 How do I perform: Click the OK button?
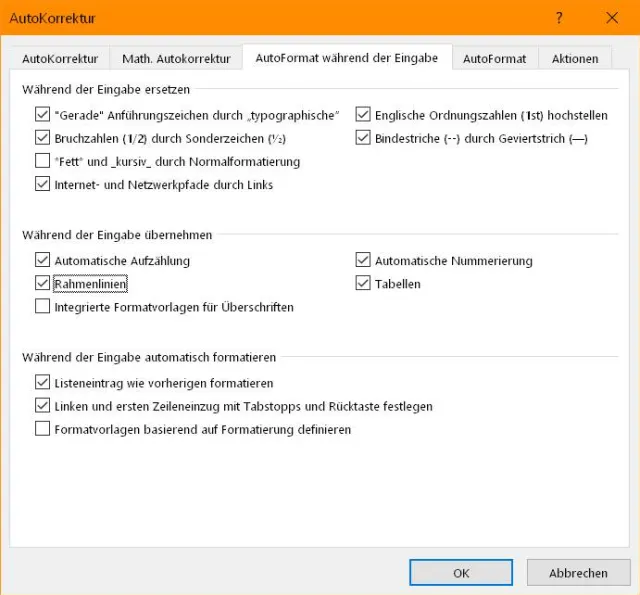tap(461, 573)
